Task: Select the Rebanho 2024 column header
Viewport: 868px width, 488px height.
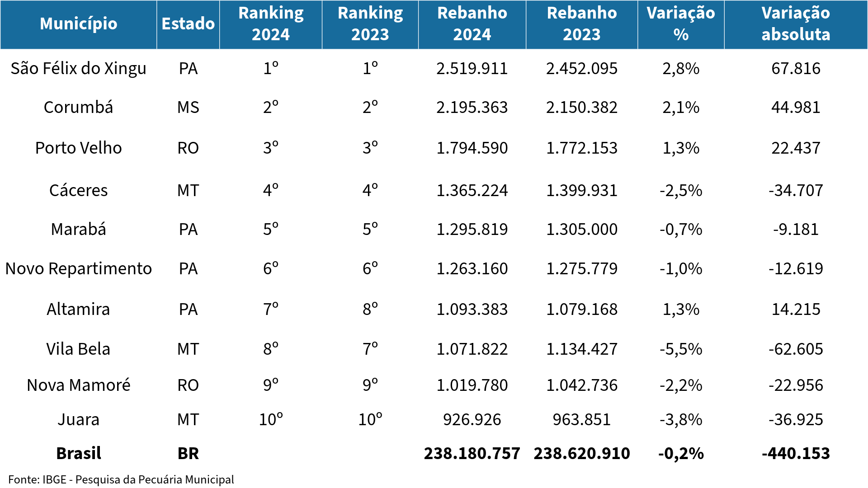Action: 472,24
